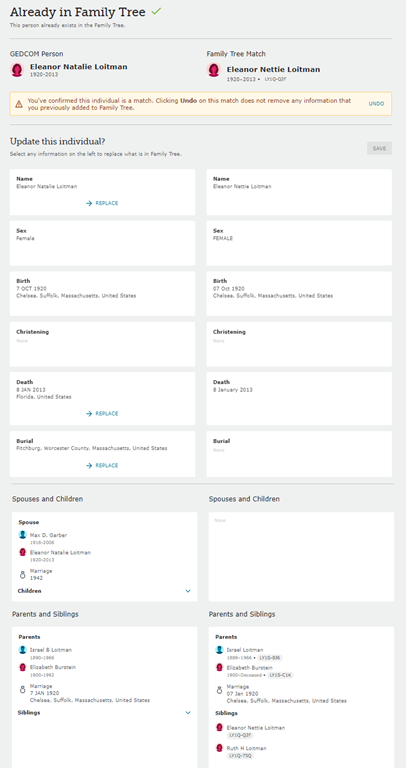Click Max D. Garber spouse portrait icon
Image resolution: width=406 pixels, height=768 pixels.
pos(23,535)
